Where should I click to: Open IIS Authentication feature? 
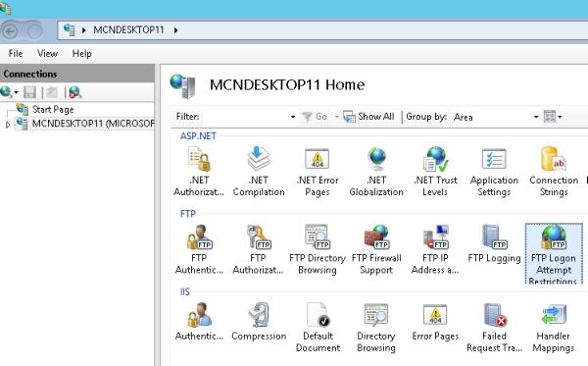tap(199, 322)
